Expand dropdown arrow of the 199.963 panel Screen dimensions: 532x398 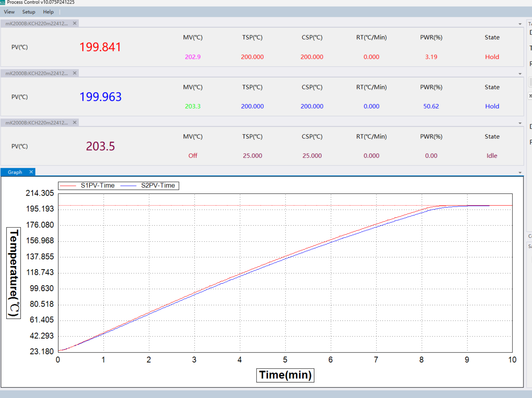click(x=520, y=74)
